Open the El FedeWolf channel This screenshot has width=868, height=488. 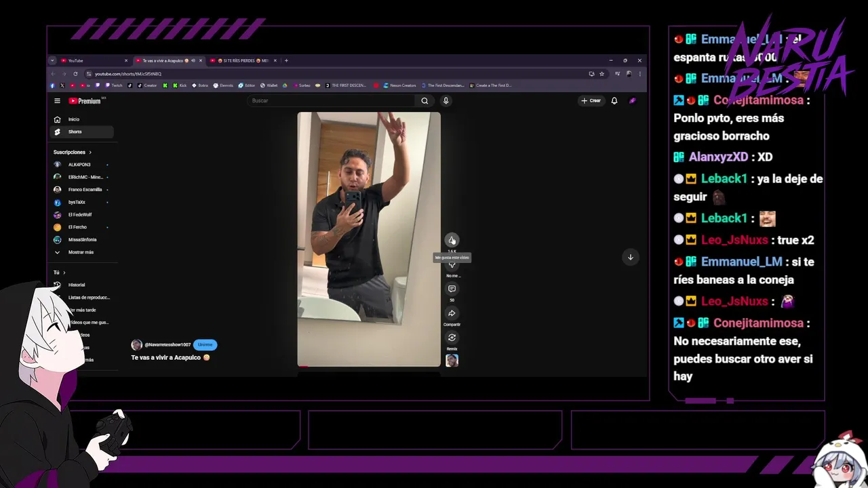pyautogui.click(x=81, y=215)
